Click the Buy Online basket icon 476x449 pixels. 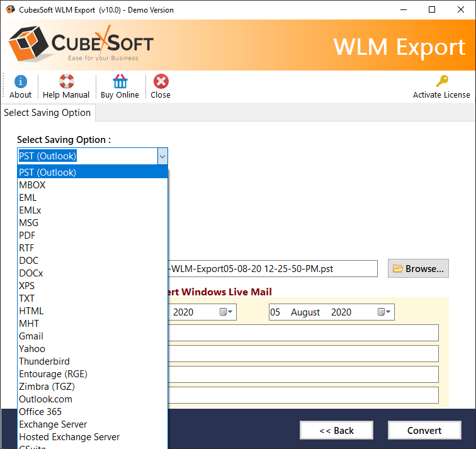[x=120, y=82]
